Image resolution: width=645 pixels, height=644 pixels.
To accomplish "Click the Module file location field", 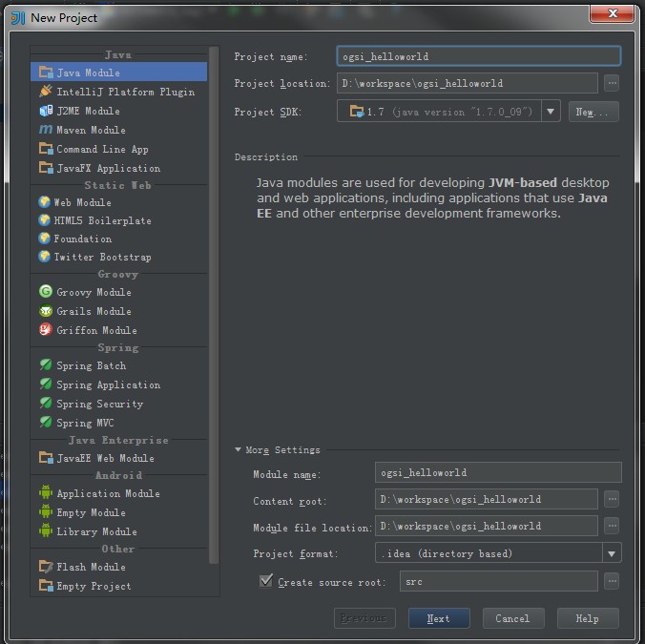I will coord(487,526).
